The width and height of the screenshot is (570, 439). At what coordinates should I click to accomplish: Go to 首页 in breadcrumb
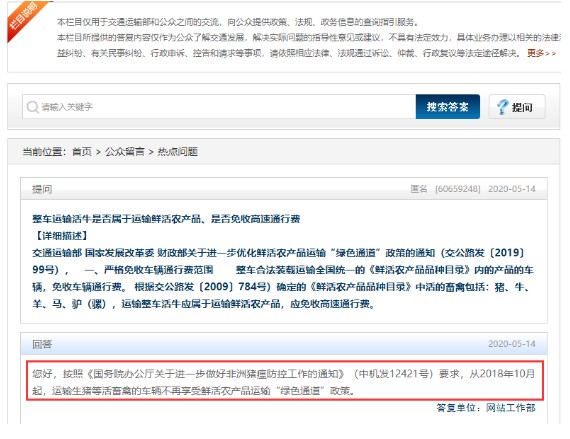coord(82,152)
